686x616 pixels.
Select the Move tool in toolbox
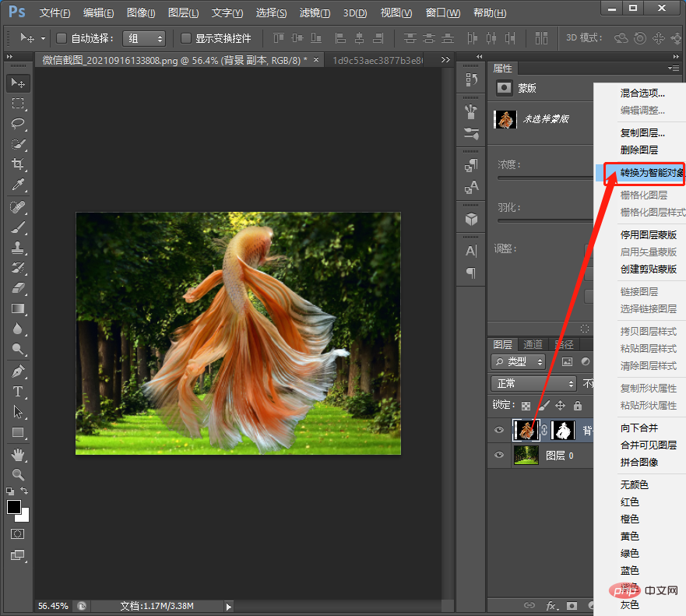(x=18, y=83)
